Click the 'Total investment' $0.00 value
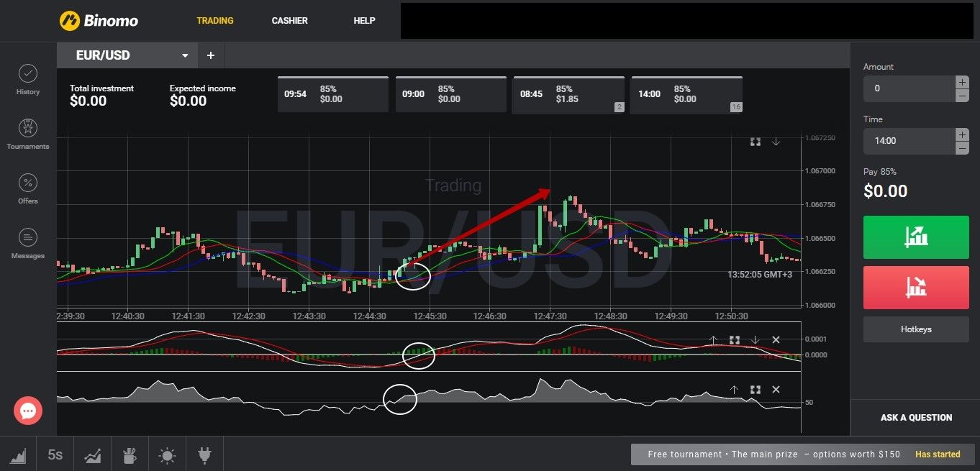 coord(89,101)
